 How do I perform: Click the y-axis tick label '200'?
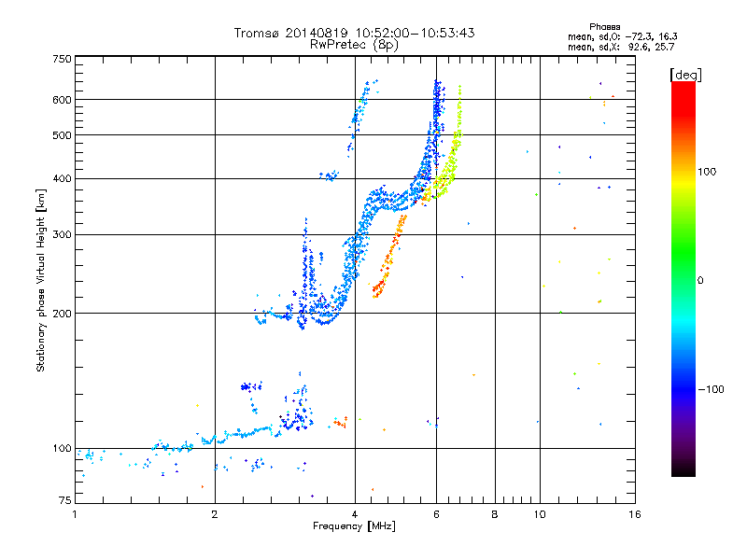pyautogui.click(x=63, y=314)
